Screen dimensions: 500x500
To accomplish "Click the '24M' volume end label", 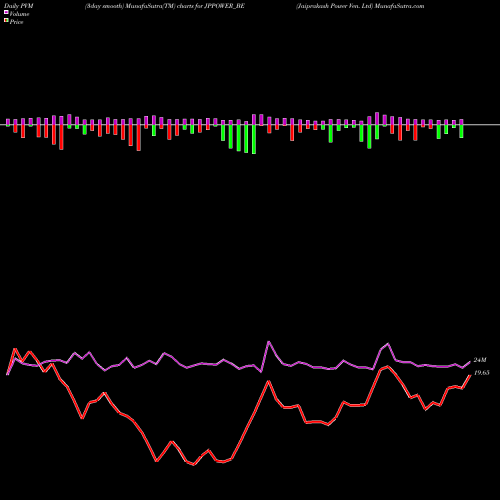I will [x=480, y=360].
